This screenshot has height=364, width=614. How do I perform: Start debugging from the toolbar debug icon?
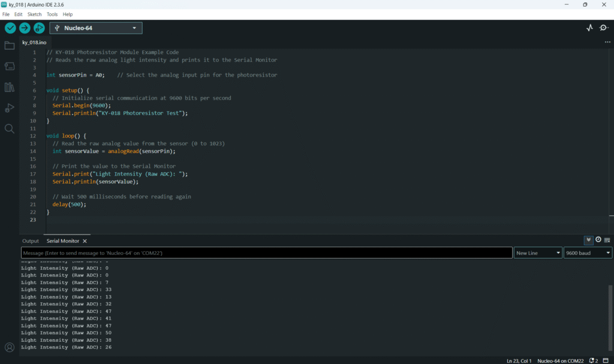(39, 28)
